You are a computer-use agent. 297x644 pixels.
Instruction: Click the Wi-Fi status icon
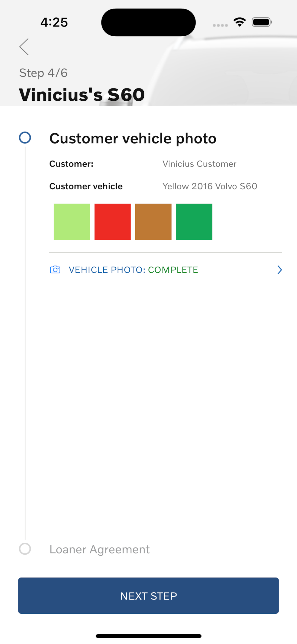(240, 22)
